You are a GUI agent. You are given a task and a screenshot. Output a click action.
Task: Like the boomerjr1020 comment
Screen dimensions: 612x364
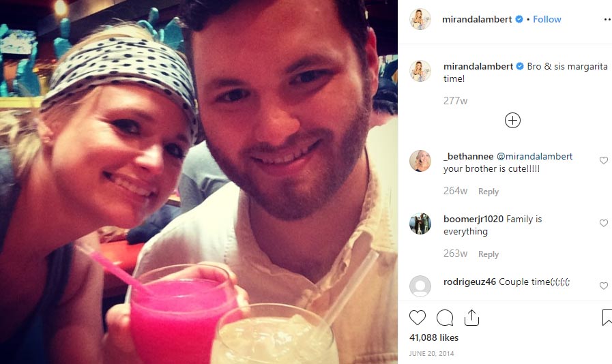[603, 223]
